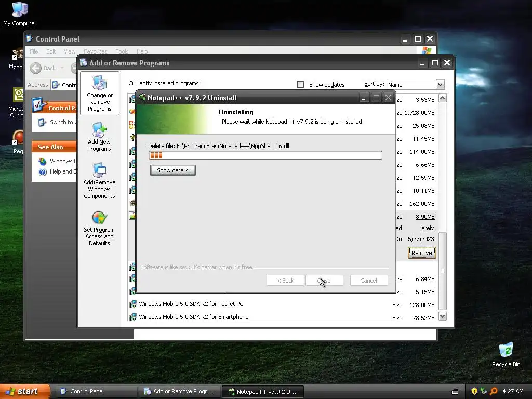
Task: Open the Tools menu in Control Panel
Action: [x=122, y=51]
